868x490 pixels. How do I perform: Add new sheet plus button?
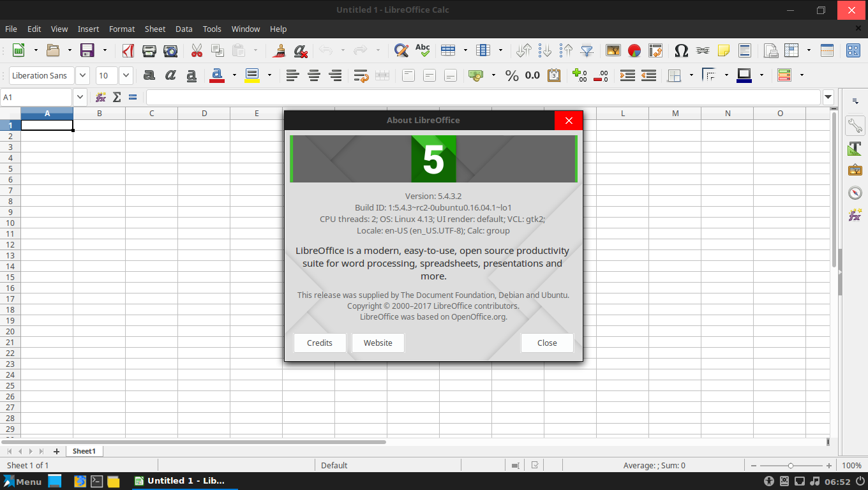56,451
